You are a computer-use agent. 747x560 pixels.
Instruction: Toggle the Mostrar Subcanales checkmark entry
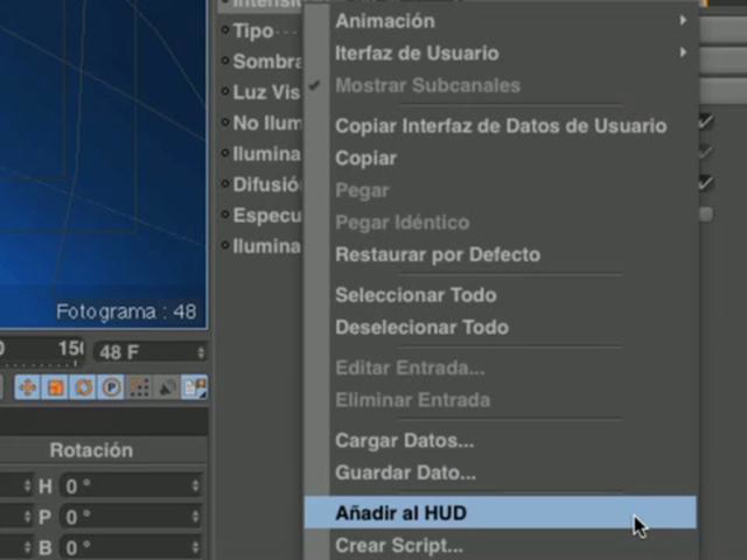coord(428,86)
